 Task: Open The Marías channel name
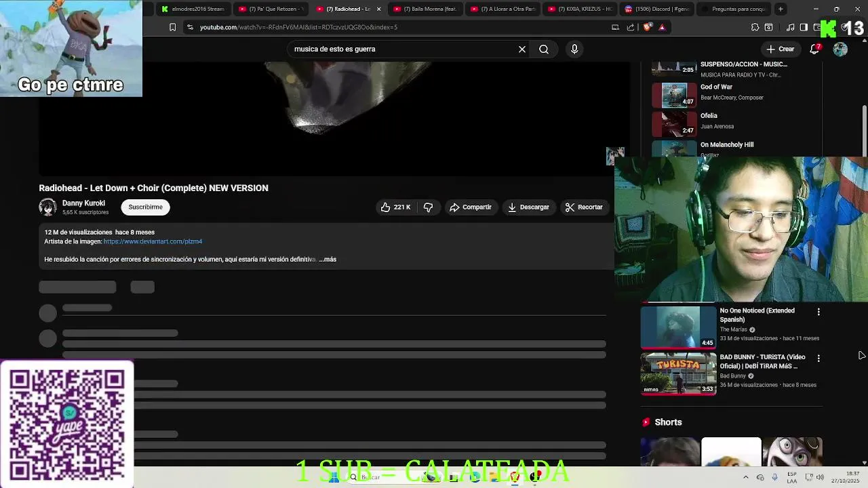[x=734, y=329]
